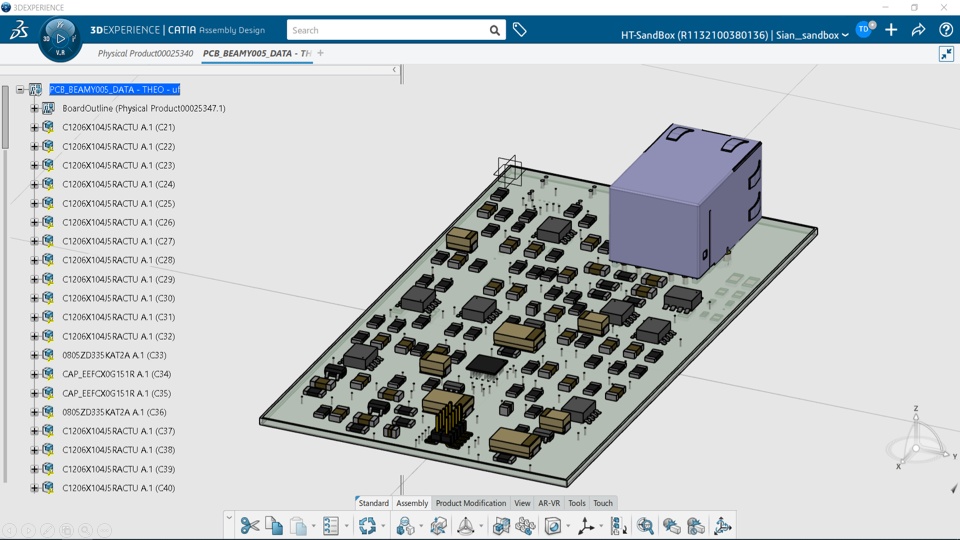This screenshot has width=960, height=540.
Task: Click the first measure-on-part icon
Action: pos(671,525)
